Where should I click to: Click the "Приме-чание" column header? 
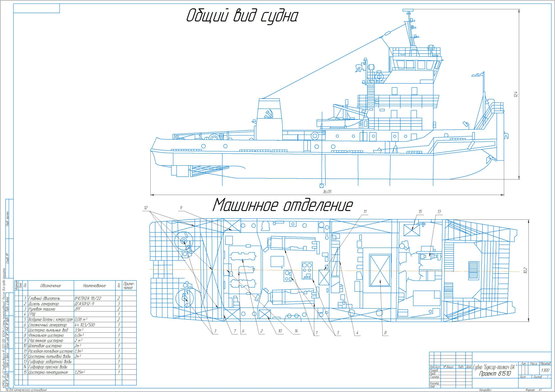(129, 285)
